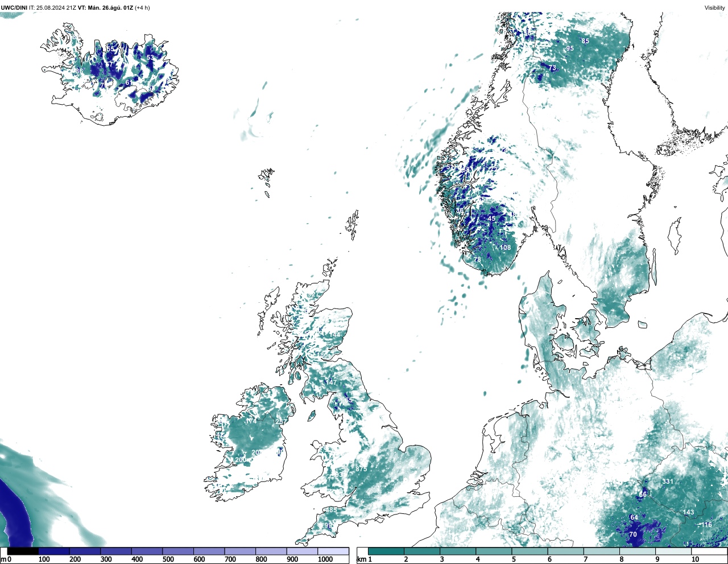Click the 95 value in northern Sweden
728x564 pixels.
570,48
